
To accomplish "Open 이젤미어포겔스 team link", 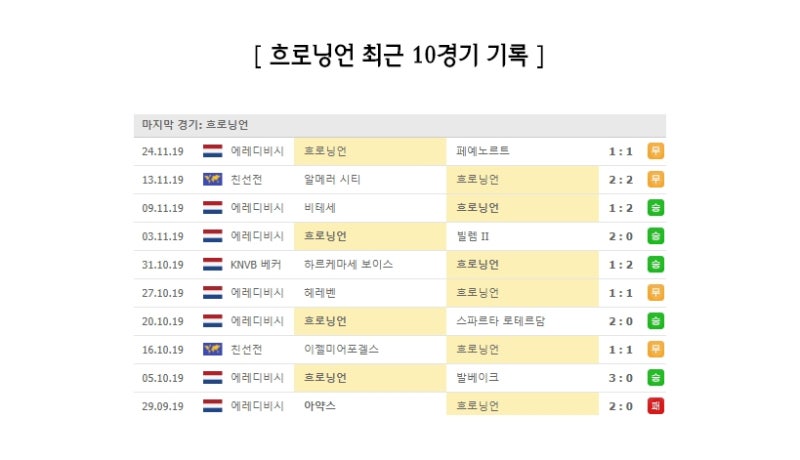I will pyautogui.click(x=341, y=349).
